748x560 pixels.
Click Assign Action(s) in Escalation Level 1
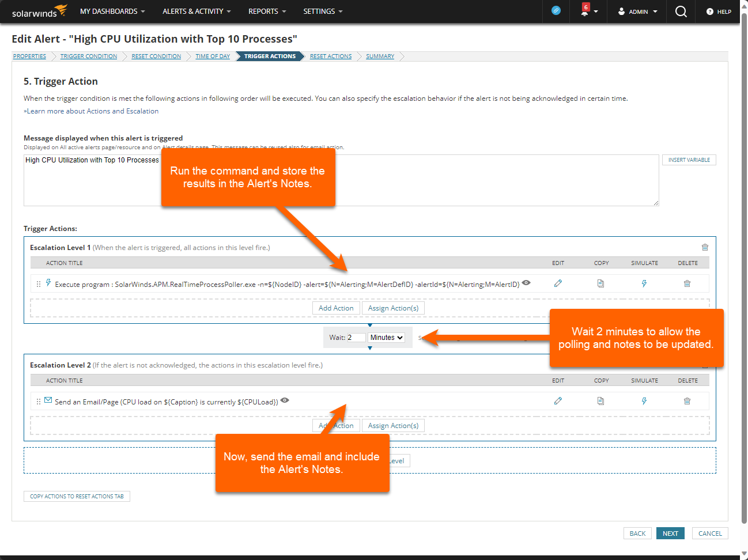click(x=394, y=308)
